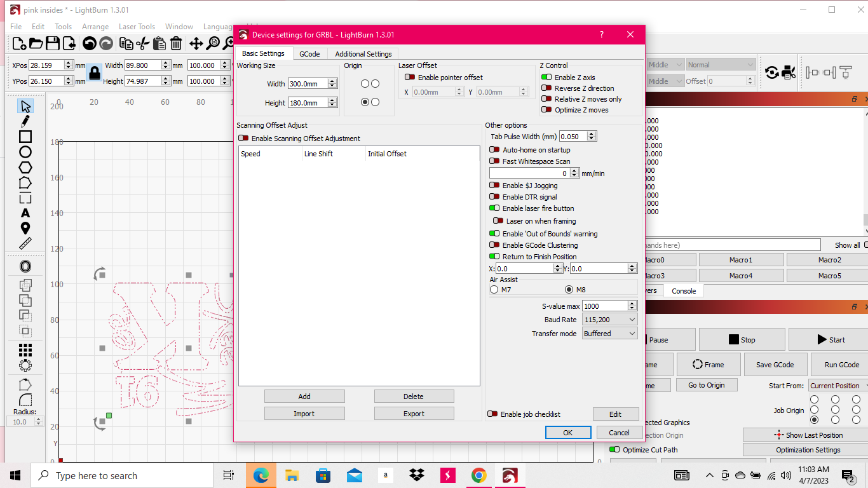Screen dimensions: 868x488
Task: Open the Grid Array tool
Action: point(25,350)
